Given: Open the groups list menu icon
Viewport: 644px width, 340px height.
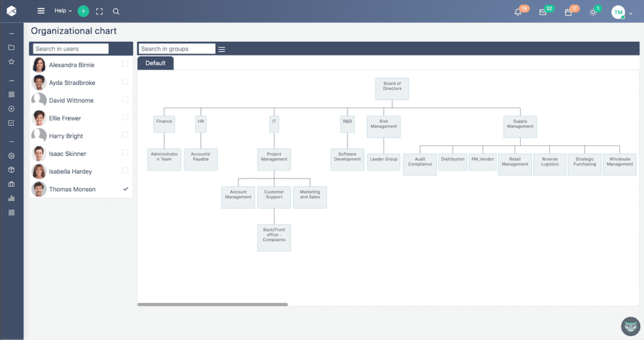Looking at the screenshot, I should click(x=222, y=49).
